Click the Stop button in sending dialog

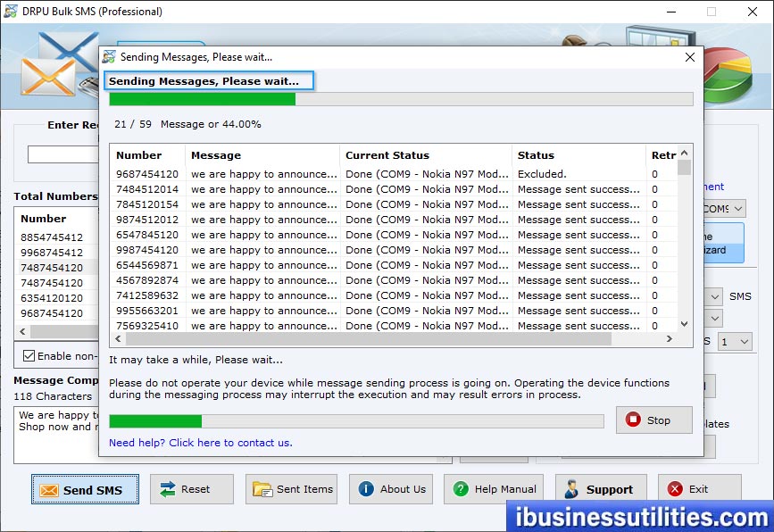[654, 420]
